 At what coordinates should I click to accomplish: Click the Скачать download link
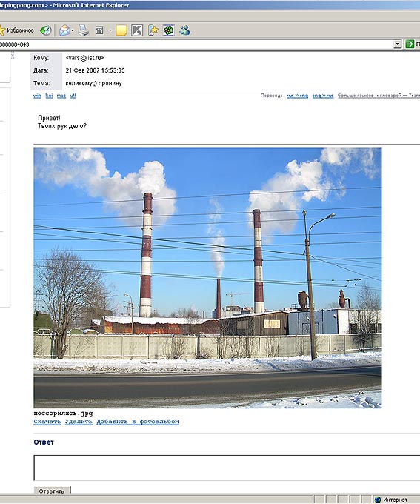(x=47, y=422)
